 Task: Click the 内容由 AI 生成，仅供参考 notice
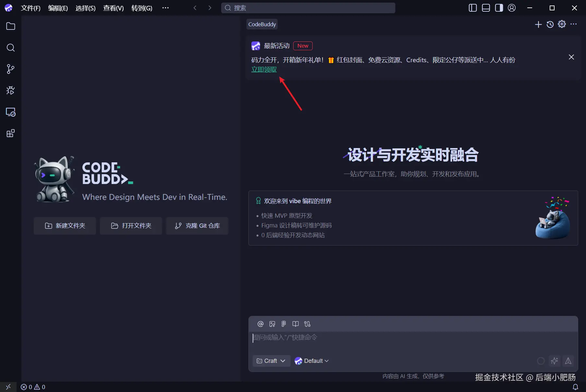click(413, 376)
